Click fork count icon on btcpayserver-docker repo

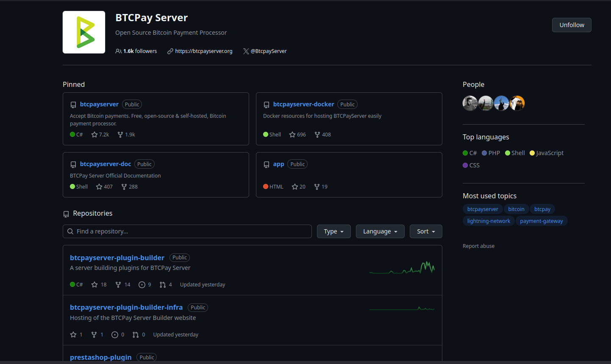[x=317, y=135]
